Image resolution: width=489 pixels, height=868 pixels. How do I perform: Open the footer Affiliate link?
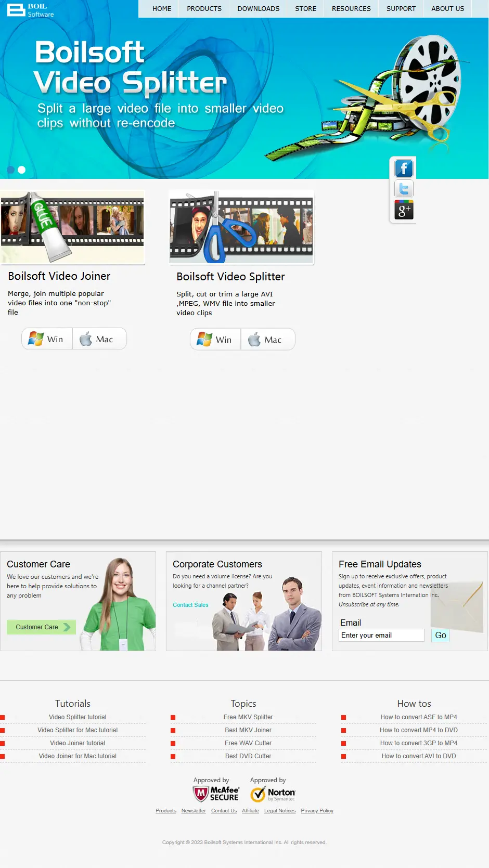point(250,811)
